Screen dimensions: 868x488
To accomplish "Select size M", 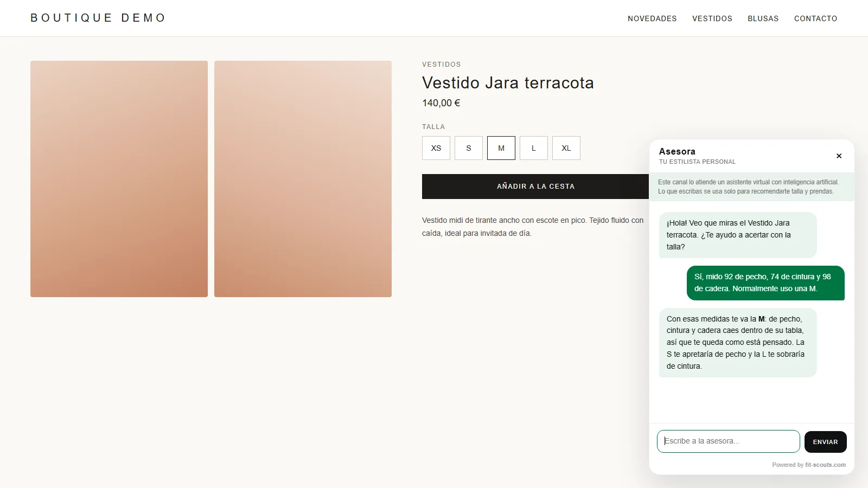I will pos(501,148).
